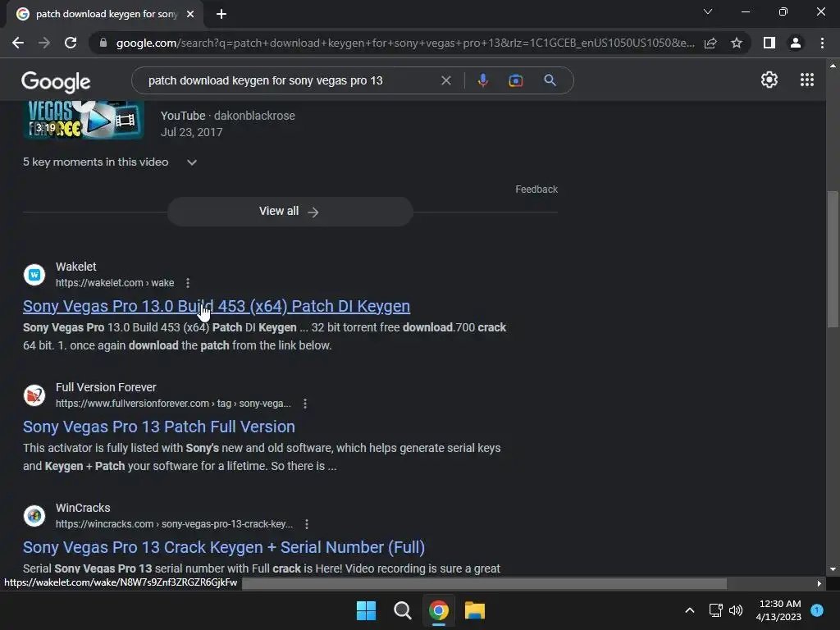This screenshot has height=630, width=840.
Task: Click the magnifier search button in Google
Action: 550,80
